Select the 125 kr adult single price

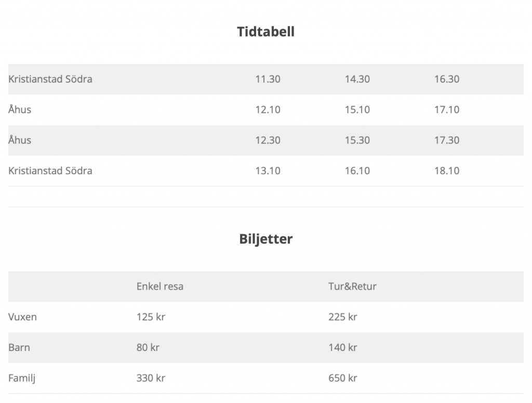(x=151, y=317)
